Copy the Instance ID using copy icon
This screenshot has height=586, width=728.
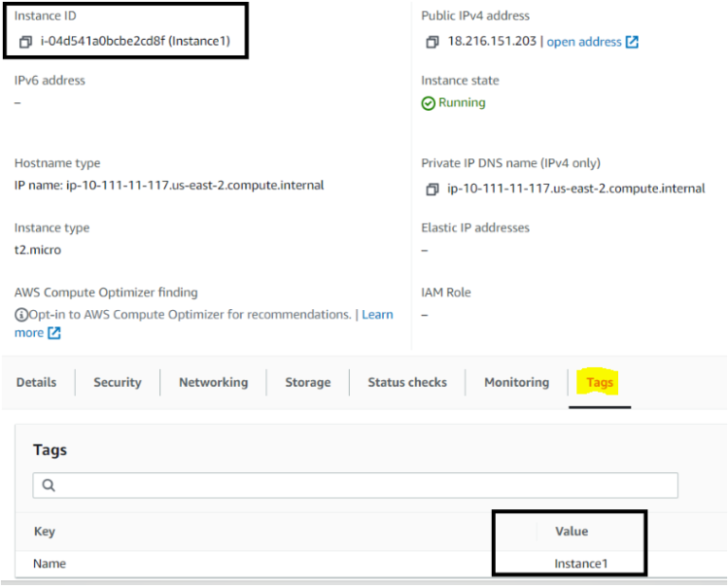pyautogui.click(x=26, y=43)
